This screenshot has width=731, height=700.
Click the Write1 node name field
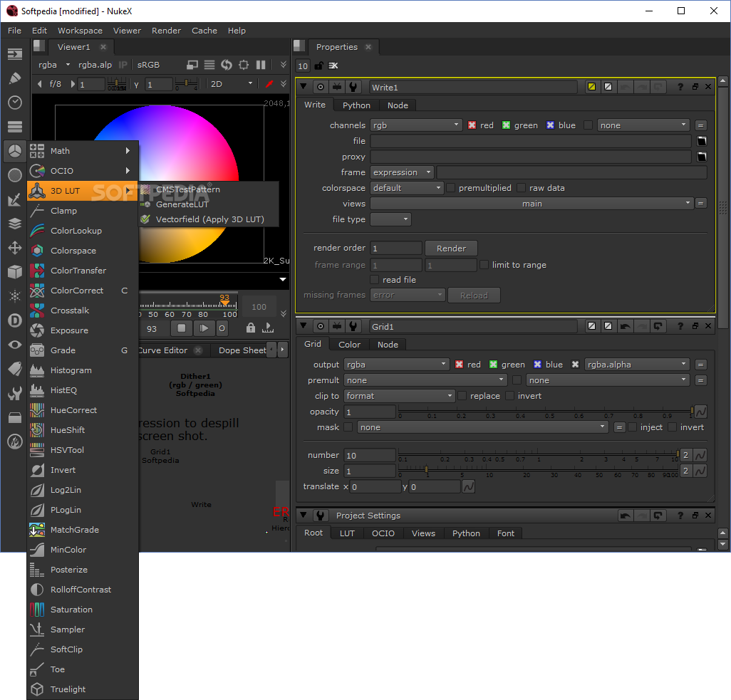point(473,87)
